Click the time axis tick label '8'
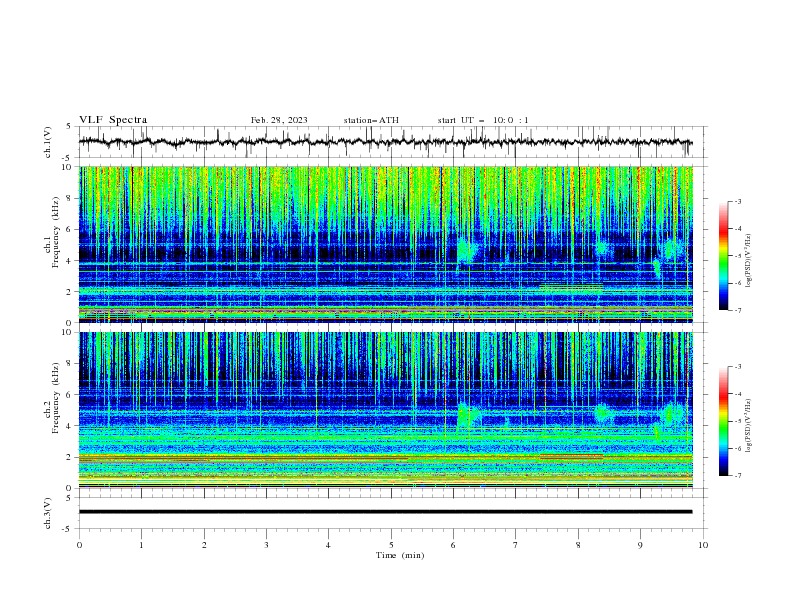 coord(578,545)
